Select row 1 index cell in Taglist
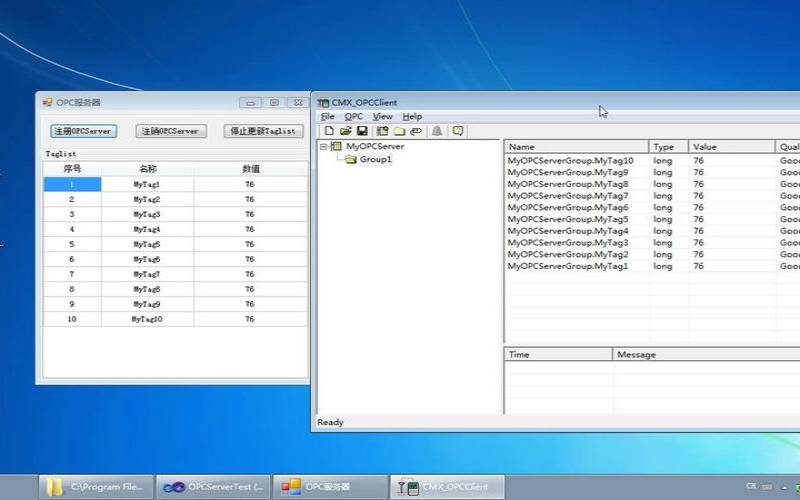 tap(72, 185)
